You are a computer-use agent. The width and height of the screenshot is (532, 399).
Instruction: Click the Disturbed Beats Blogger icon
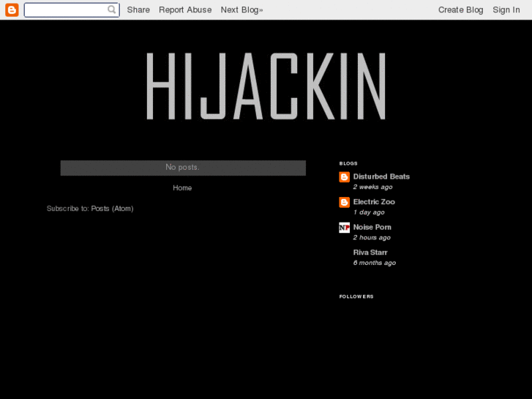coord(345,177)
